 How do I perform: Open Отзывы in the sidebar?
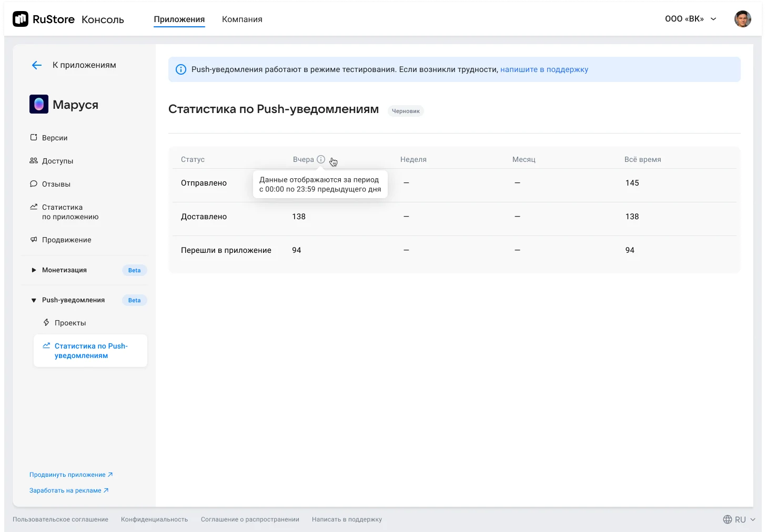(56, 184)
